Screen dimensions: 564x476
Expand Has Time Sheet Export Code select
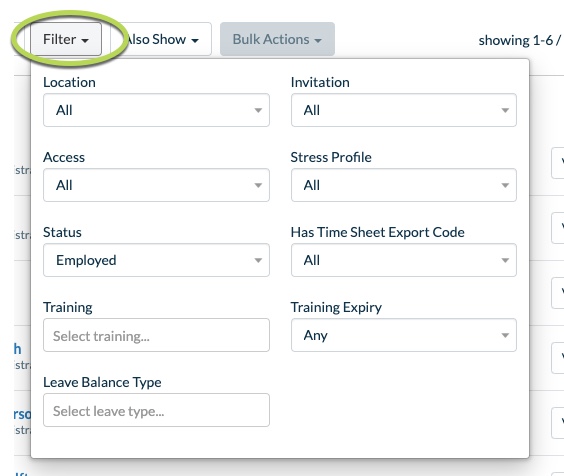pos(404,260)
